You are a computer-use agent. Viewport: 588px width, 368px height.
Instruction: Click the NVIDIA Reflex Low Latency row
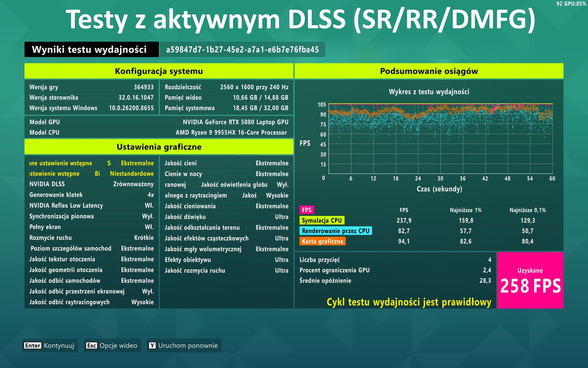pos(92,205)
